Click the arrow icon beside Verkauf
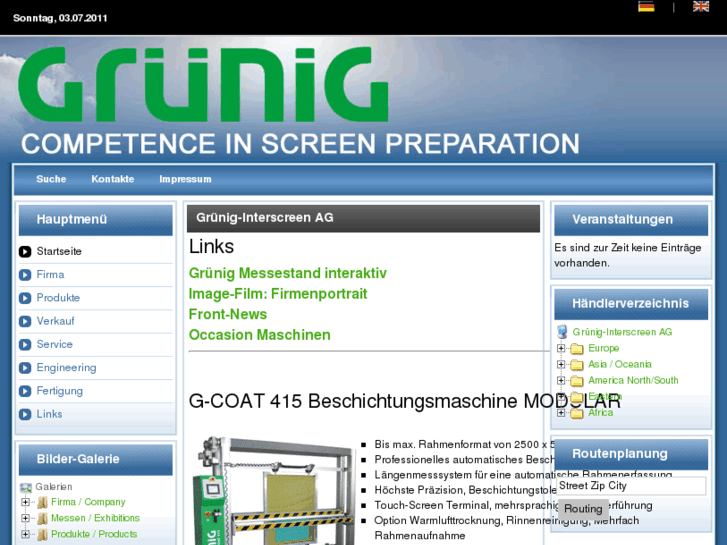The image size is (727, 545). pos(25,321)
